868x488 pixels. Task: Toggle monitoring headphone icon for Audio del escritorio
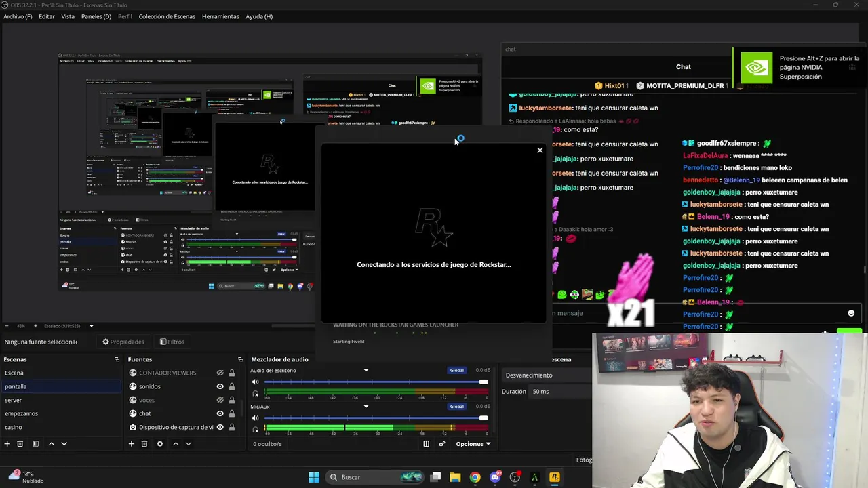256,392
